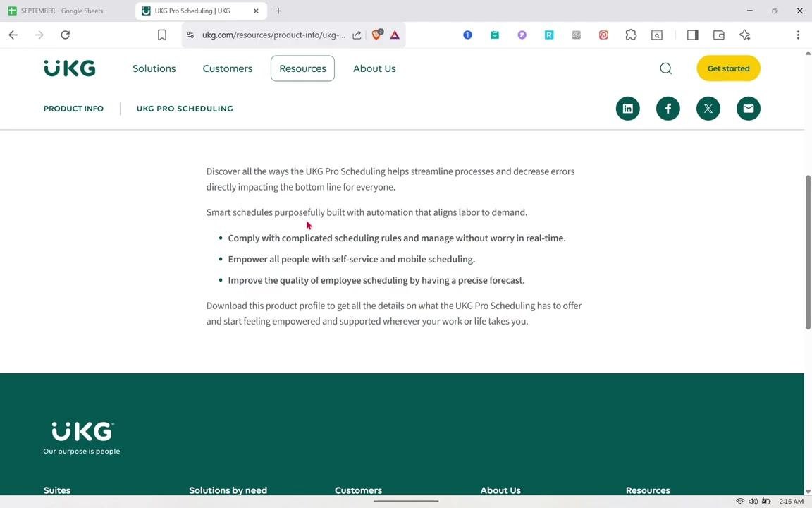Open a new browser tab
The image size is (812, 508).
[x=278, y=11]
